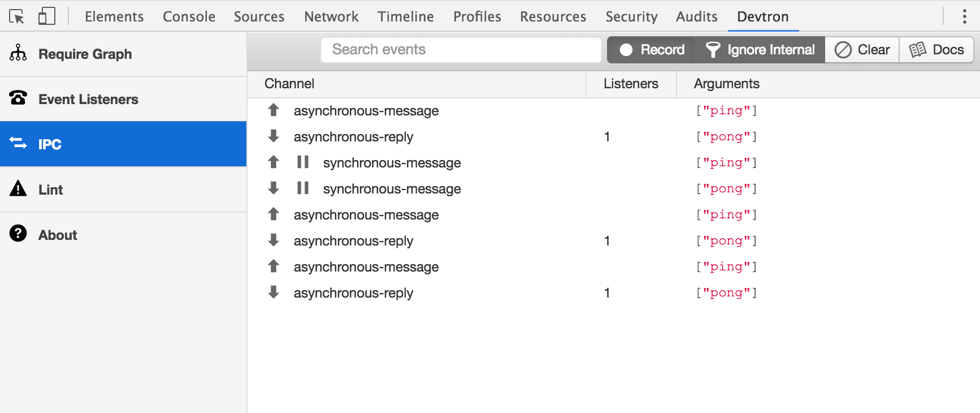Open the Security tab
The image size is (980, 413).
(x=631, y=16)
